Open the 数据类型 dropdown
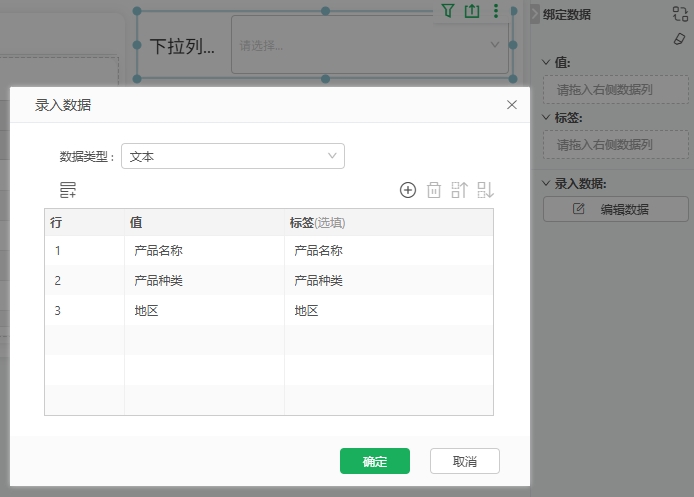The width and height of the screenshot is (694, 497). 233,156
